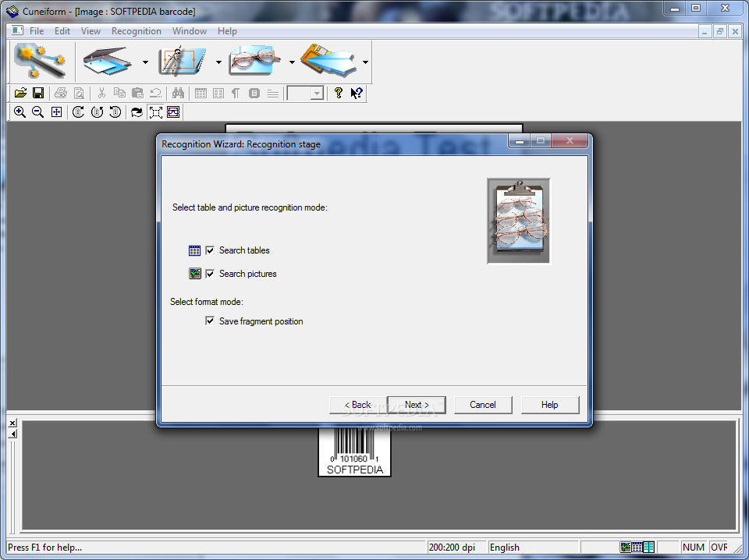Image resolution: width=749 pixels, height=560 pixels.
Task: Open dropdown arrow next to save icon
Action: [365, 62]
